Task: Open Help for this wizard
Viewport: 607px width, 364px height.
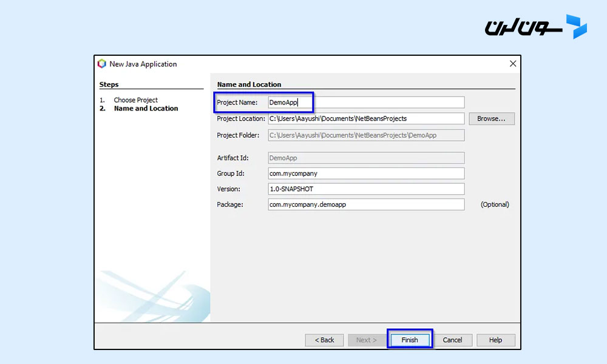Action: (495, 340)
